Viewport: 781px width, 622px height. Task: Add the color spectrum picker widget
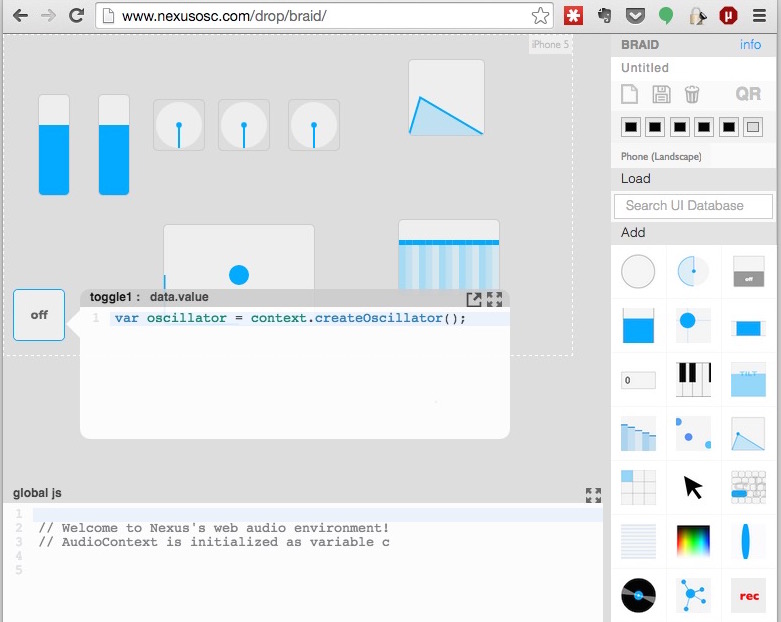click(x=693, y=541)
